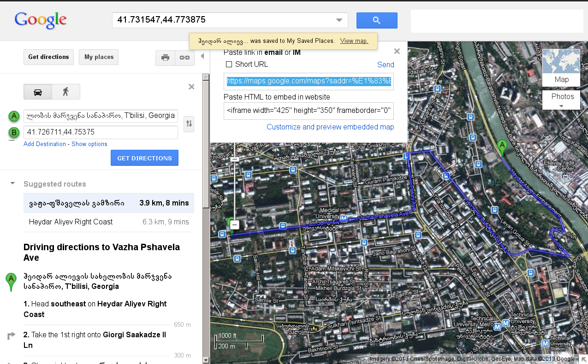Collapse the Suggested routes triangle
The image size is (588, 364).
coord(12,184)
